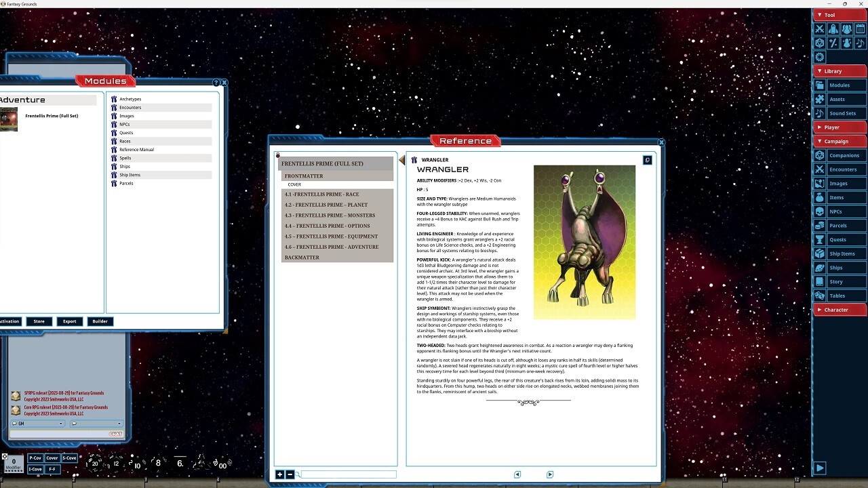This screenshot has height=488, width=868.
Task: Open the calendar tool in the Tool panel
Action: tap(860, 28)
